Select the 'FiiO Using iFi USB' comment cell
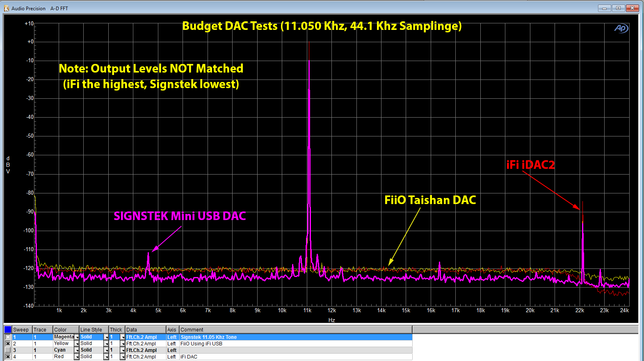The image size is (644, 361). tap(296, 344)
